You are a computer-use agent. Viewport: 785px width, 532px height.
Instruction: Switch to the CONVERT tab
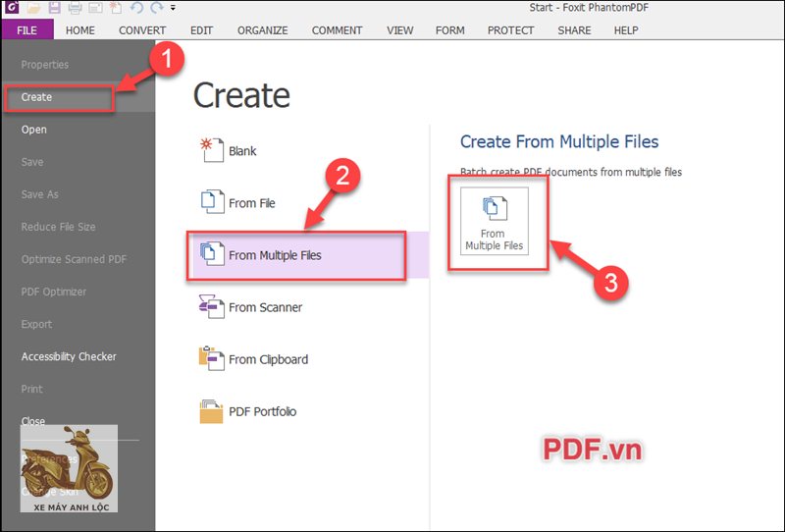[x=142, y=30]
